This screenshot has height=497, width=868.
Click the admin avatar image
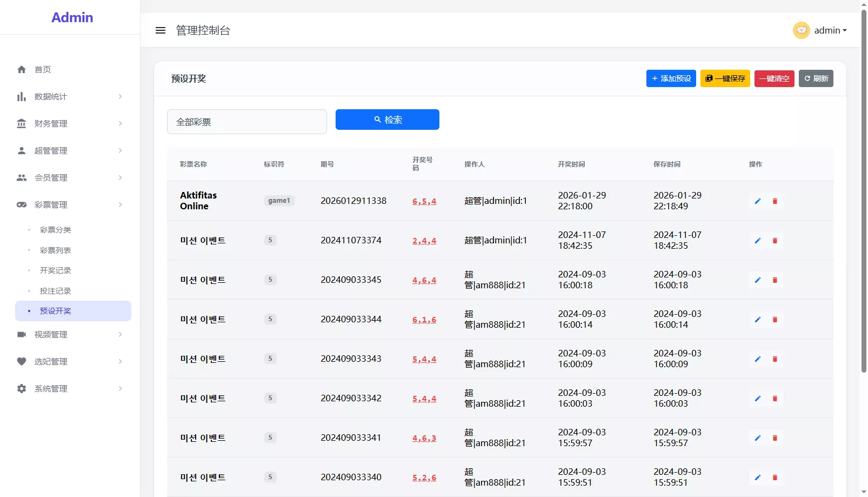click(801, 30)
